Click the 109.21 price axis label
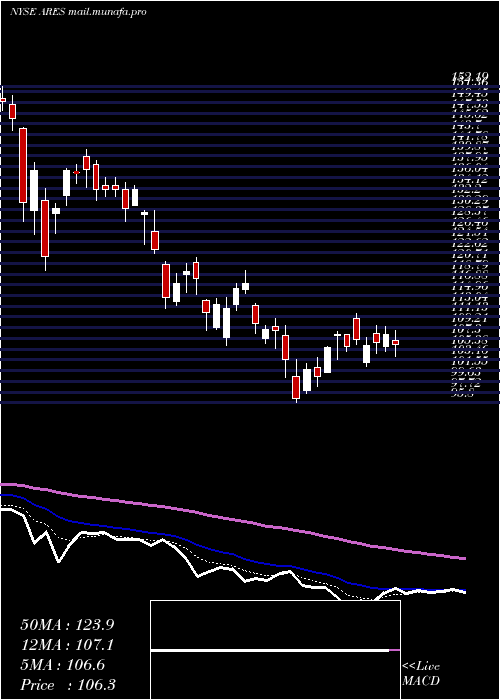This screenshot has width=500, height=700. (x=471, y=320)
